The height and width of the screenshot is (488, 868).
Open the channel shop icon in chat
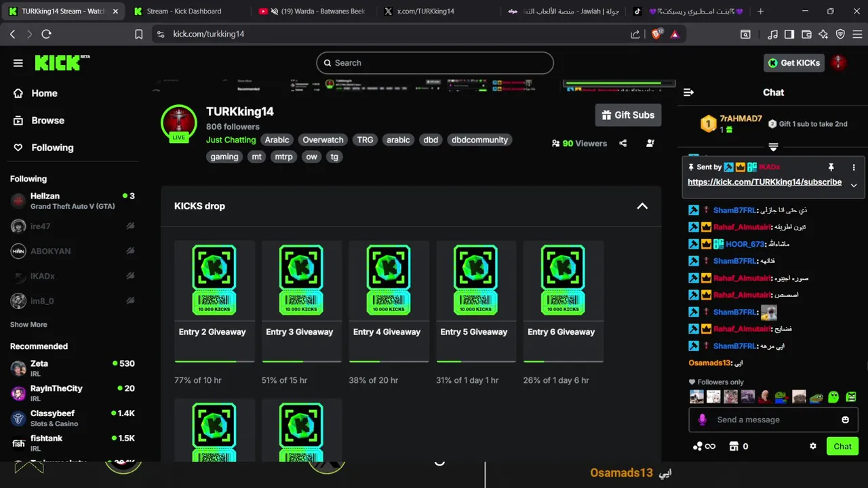[733, 446]
